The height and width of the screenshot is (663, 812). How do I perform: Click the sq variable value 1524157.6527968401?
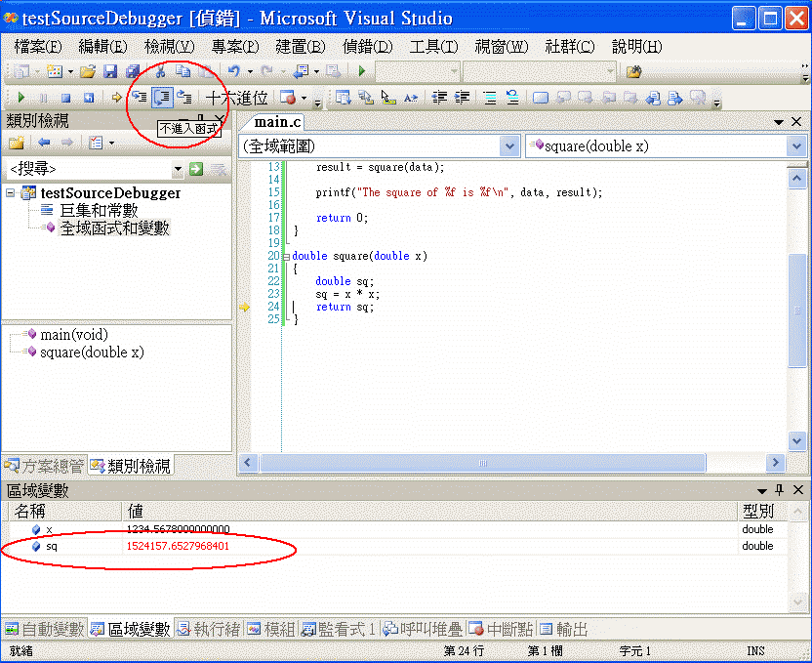pos(178,546)
